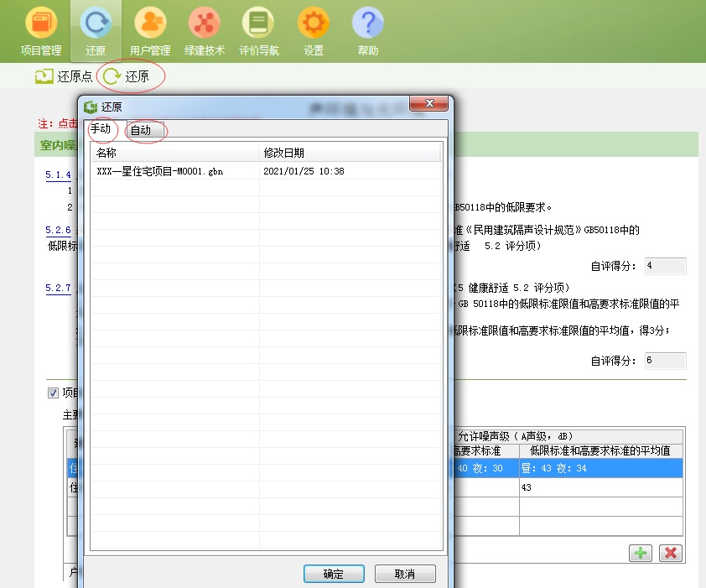
Task: Click the green plus add-row icon
Action: pos(641,553)
